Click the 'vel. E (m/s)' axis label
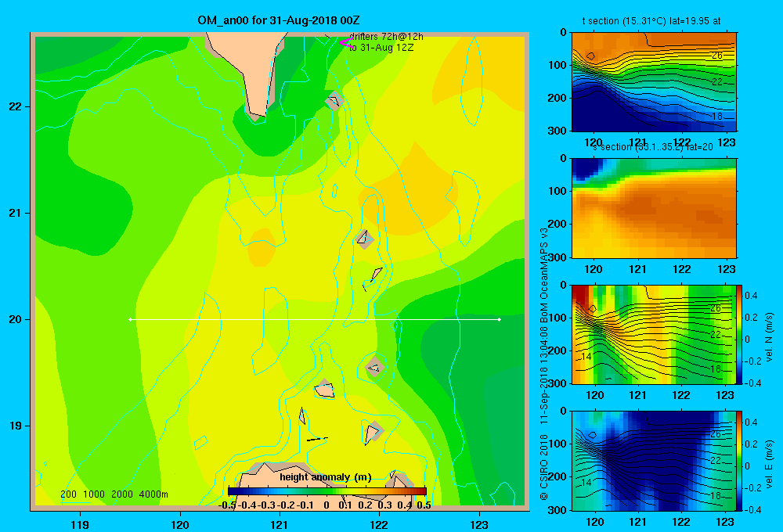 pyautogui.click(x=769, y=464)
